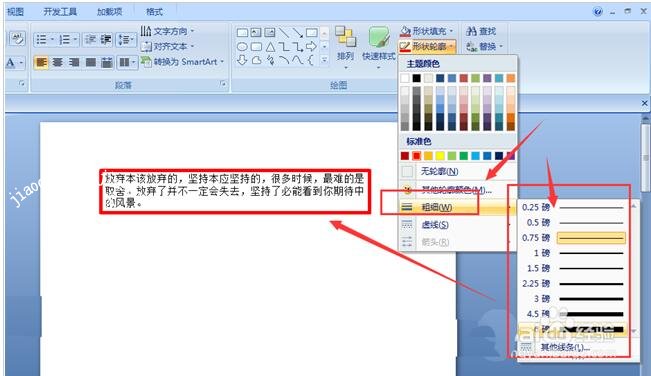Screen dimensions: 651x376
Task: Toggle left text alignment
Action: point(41,63)
